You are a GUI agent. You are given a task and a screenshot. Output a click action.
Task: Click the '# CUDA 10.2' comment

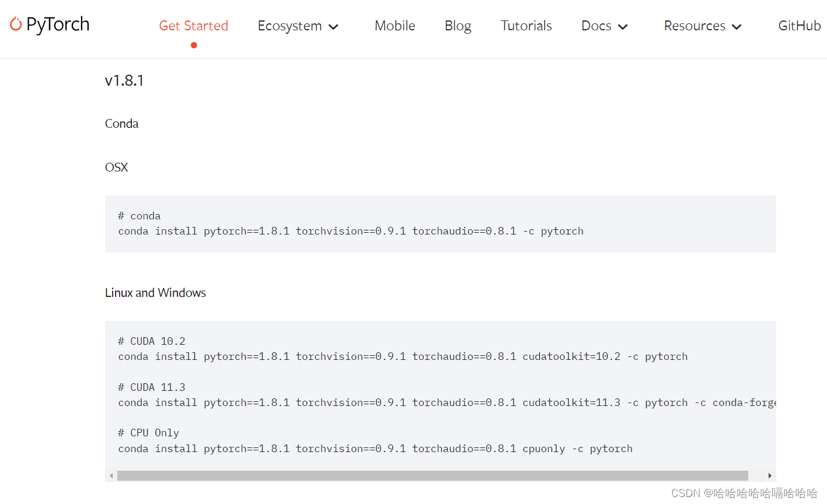point(152,341)
